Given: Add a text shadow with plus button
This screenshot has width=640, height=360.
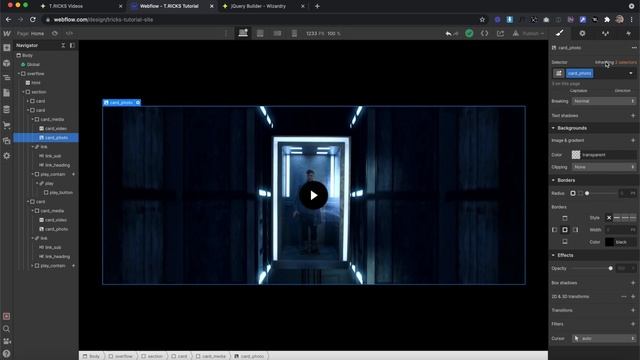Looking at the screenshot, I should pos(633,116).
